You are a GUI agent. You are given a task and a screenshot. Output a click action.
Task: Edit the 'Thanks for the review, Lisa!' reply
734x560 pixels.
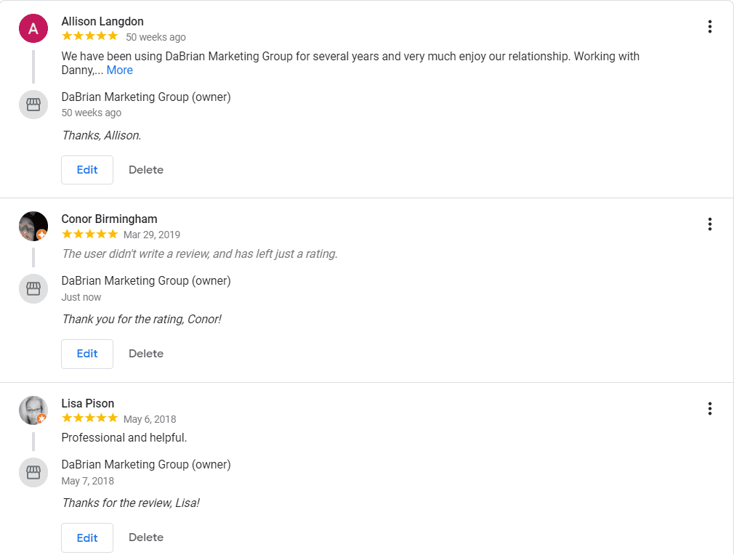87,538
